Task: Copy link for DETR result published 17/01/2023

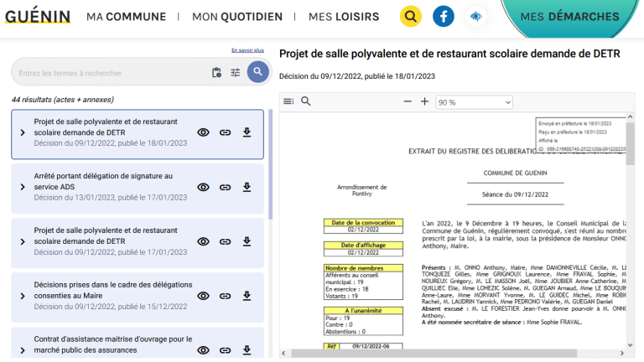Action: tap(225, 241)
